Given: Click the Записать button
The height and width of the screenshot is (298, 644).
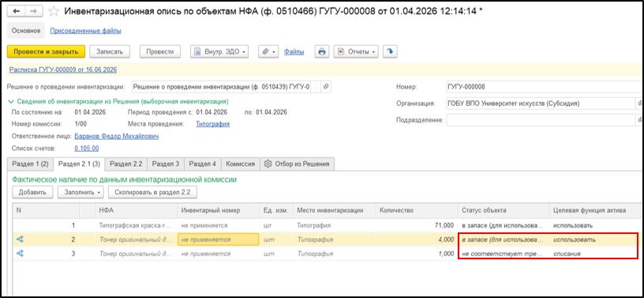Looking at the screenshot, I should 110,51.
